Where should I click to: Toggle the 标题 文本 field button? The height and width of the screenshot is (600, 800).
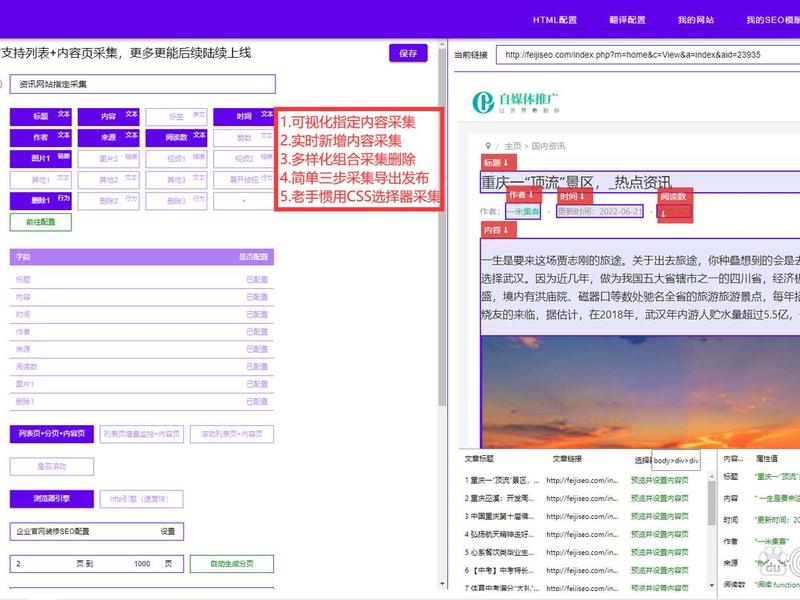pyautogui.click(x=41, y=116)
